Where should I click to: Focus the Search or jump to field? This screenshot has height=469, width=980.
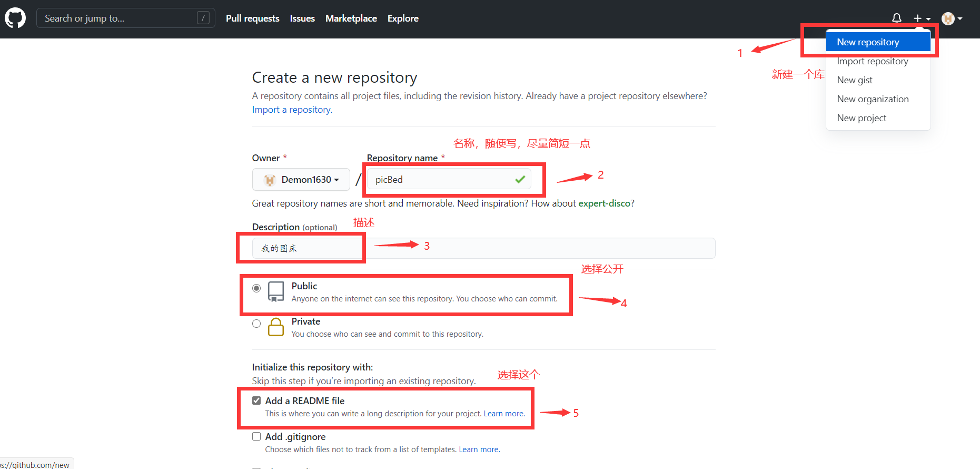coord(126,18)
